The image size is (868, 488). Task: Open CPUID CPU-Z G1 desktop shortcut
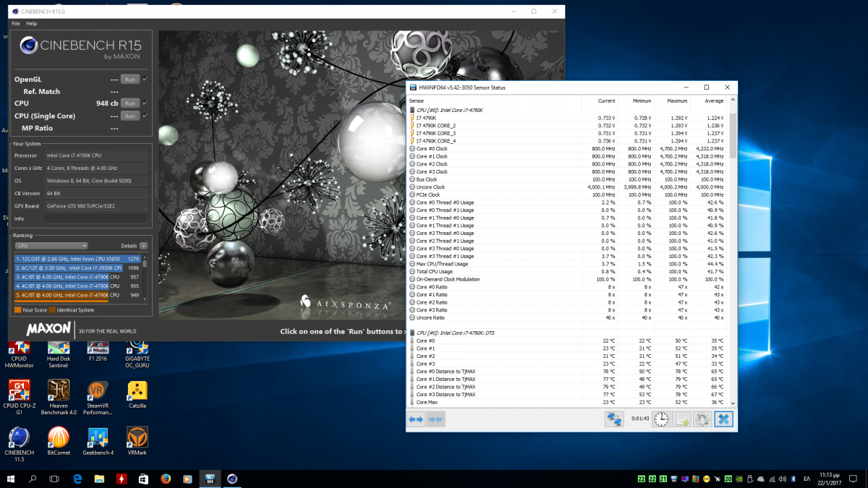[19, 398]
